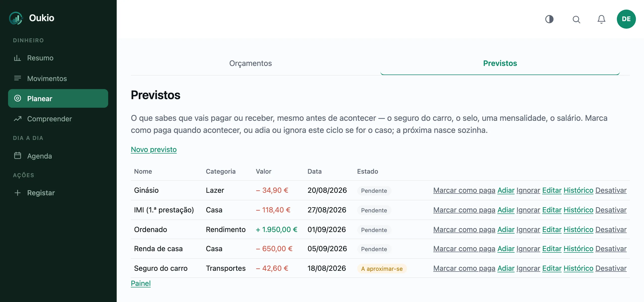
Task: Toggle the dark/light theme contrast icon
Action: pos(549,19)
